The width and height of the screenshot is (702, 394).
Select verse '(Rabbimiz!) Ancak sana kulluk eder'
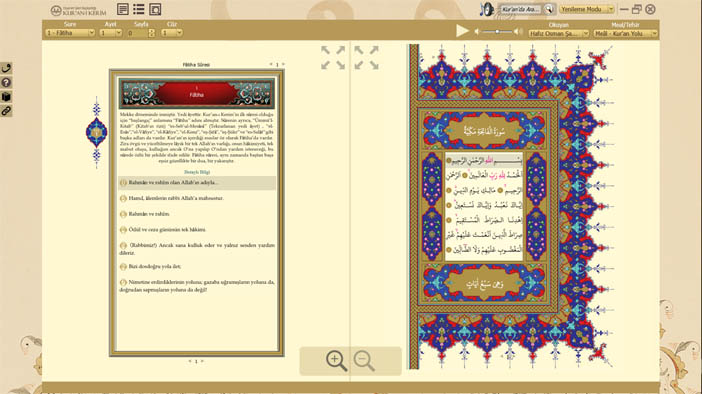click(197, 249)
